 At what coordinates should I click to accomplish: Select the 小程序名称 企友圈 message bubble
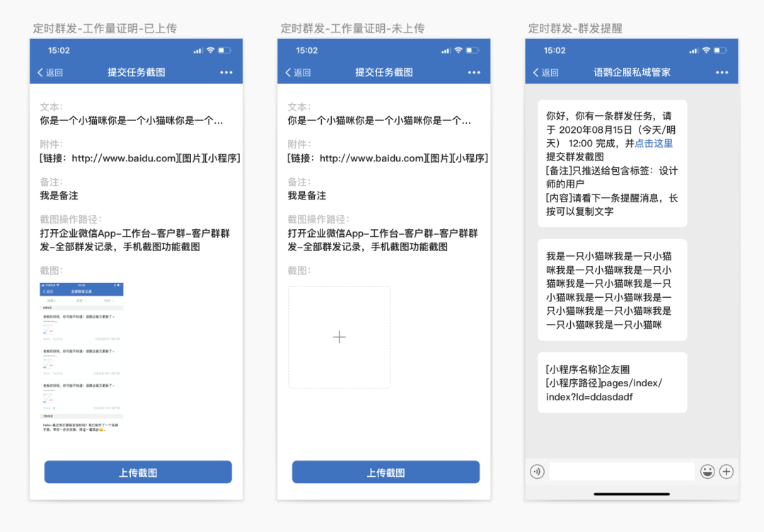pos(612,383)
